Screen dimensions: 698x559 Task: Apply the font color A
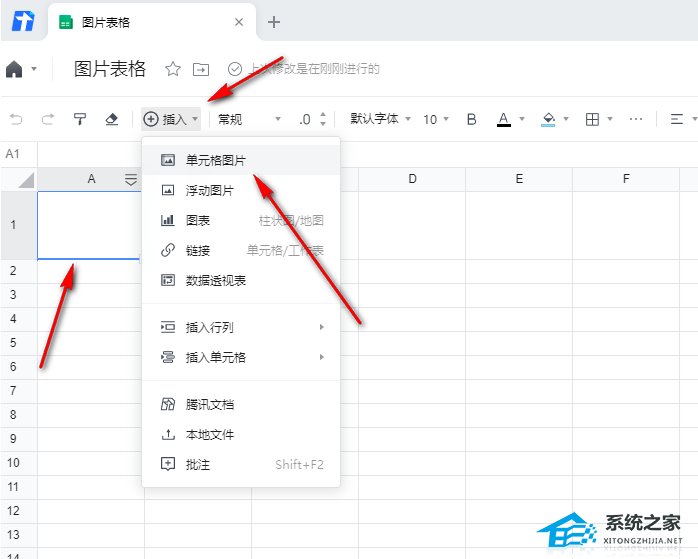pyautogui.click(x=503, y=119)
